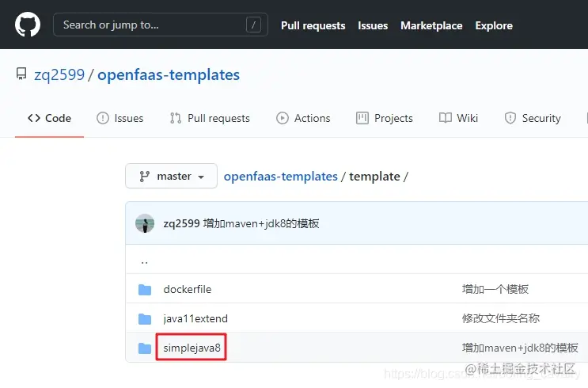This screenshot has height=388, width=588.
Task: Open the java11extend folder
Action: coord(195,318)
